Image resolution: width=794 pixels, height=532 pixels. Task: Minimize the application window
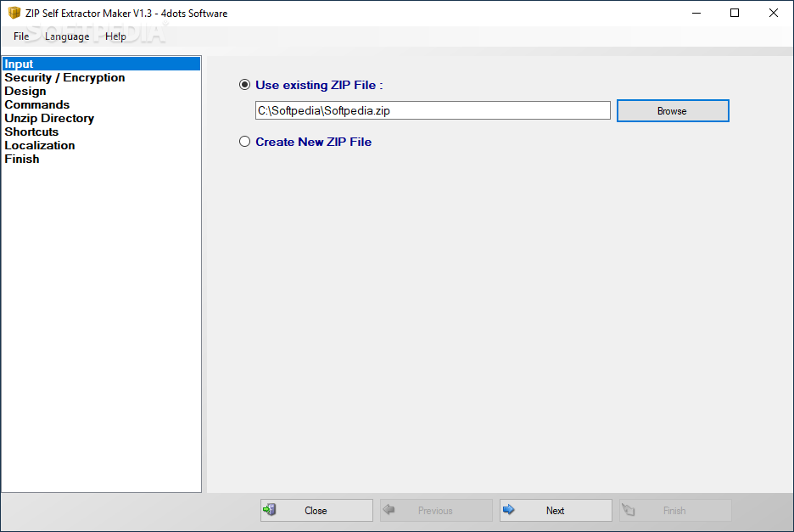coord(696,14)
